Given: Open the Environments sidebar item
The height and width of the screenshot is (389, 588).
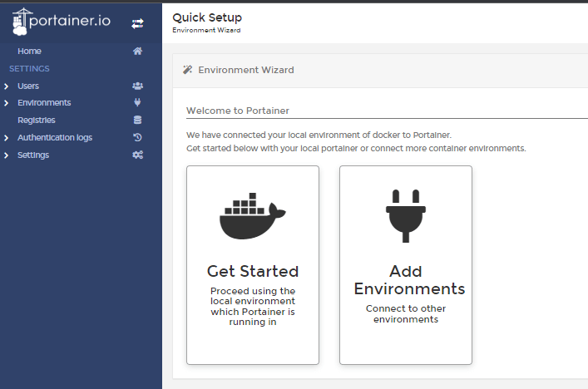Looking at the screenshot, I should click(x=44, y=103).
